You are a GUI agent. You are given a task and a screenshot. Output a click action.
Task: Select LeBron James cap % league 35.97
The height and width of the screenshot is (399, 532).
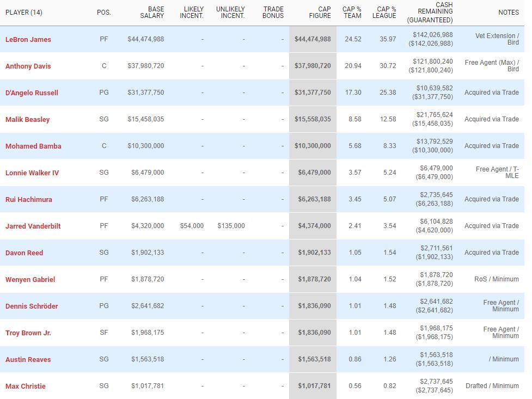tap(388, 39)
